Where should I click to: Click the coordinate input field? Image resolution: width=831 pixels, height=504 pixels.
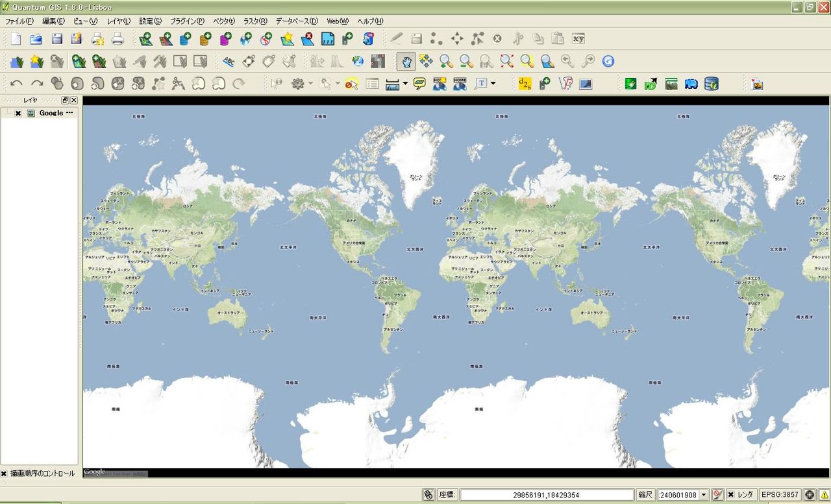click(547, 495)
